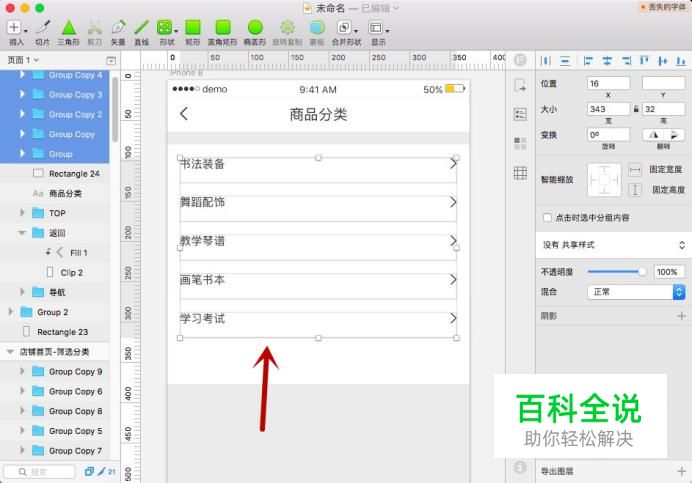
Task: Enable select group content on click checkbox
Action: tap(547, 217)
